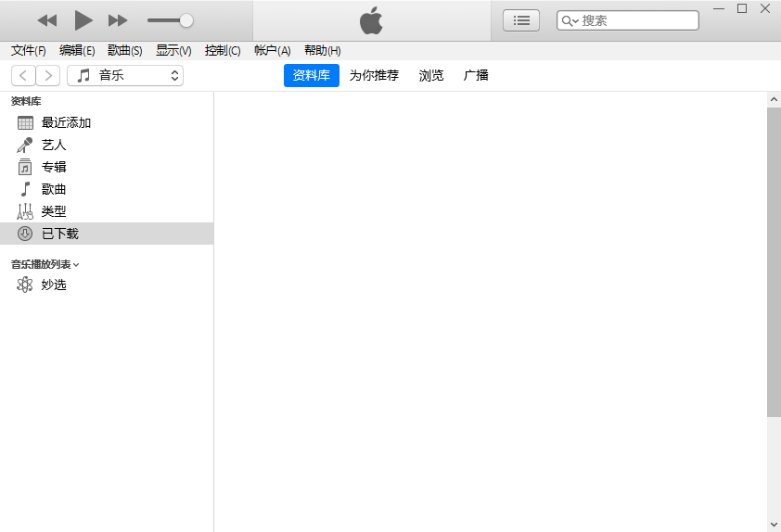The width and height of the screenshot is (781, 532).
Task: Open the 帐户(A) menu
Action: 272,50
